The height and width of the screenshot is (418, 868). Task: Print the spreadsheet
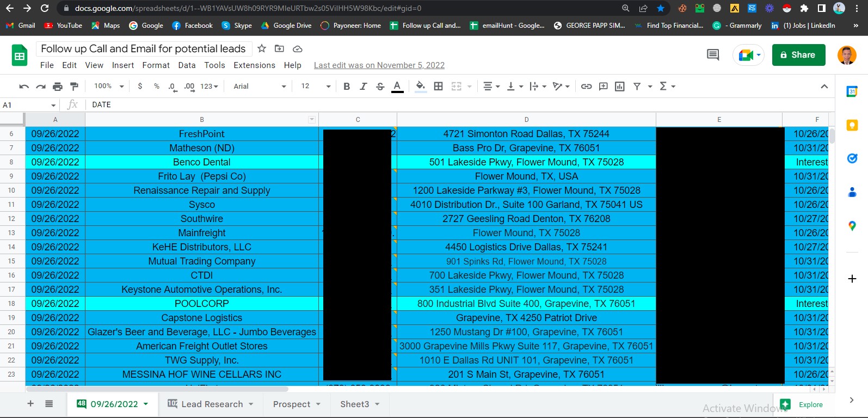pyautogui.click(x=58, y=87)
